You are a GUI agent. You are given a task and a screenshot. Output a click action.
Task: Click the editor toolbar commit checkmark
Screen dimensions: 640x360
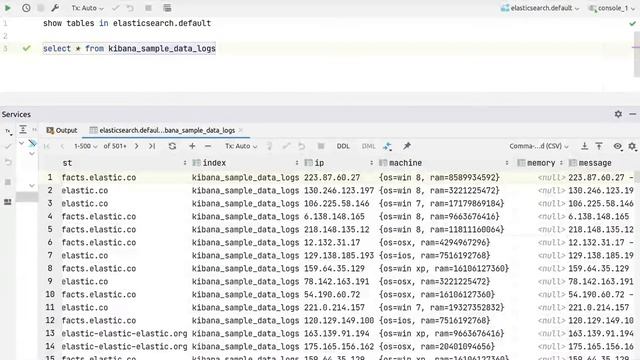(116, 8)
